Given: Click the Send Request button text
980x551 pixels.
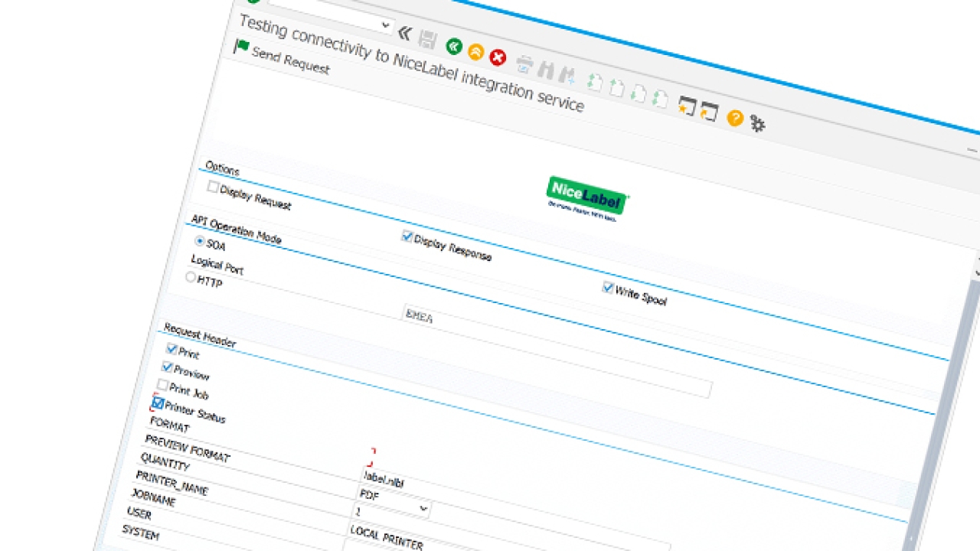Looking at the screenshot, I should (x=291, y=61).
